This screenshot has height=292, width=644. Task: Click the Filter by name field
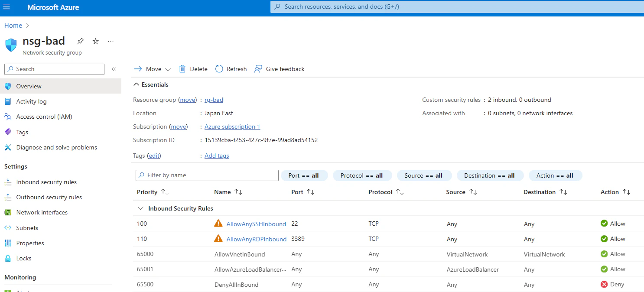click(x=207, y=175)
